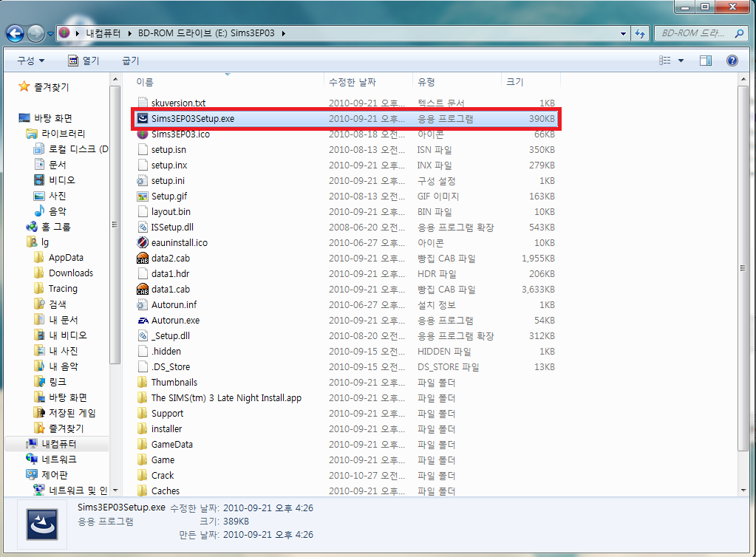
Task: Click the navigation pane scroll up arrow
Action: 115,79
